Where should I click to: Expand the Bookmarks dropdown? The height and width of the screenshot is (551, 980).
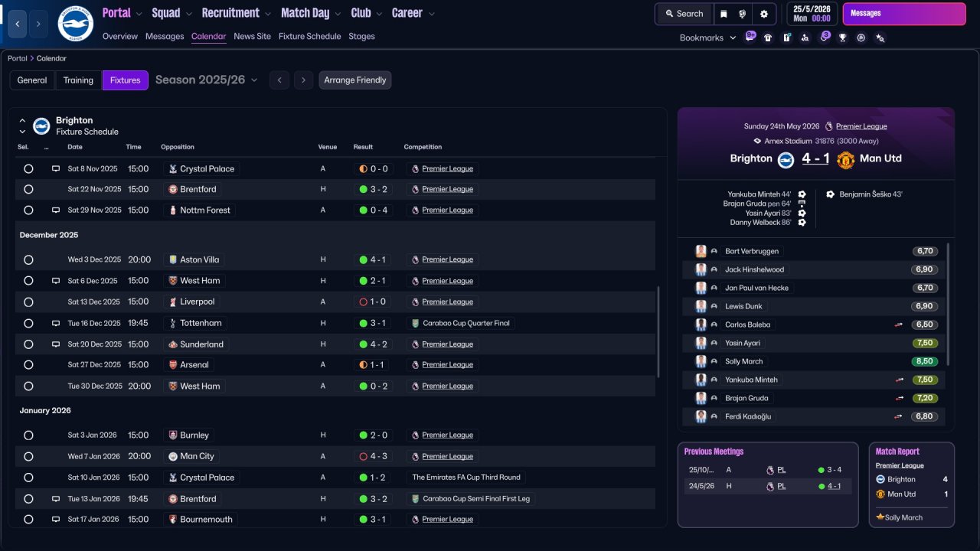pyautogui.click(x=708, y=37)
